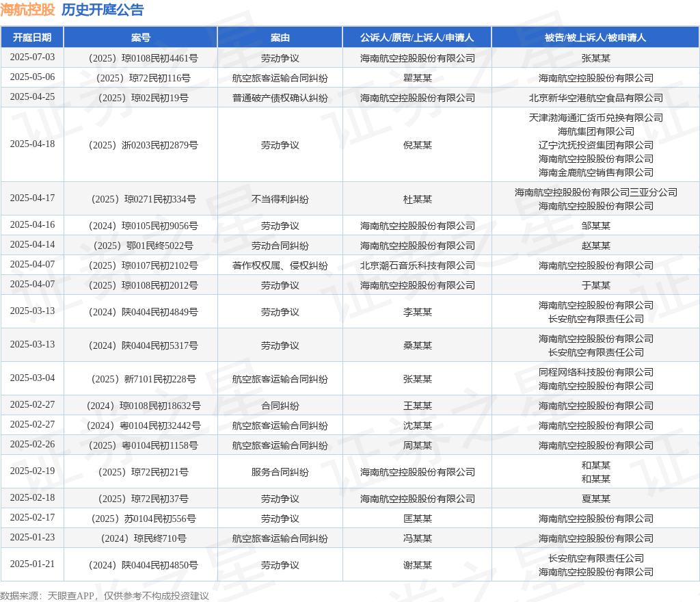Select case number (2024)陕0404民初4849号
This screenshot has width=700, height=602.
click(141, 312)
